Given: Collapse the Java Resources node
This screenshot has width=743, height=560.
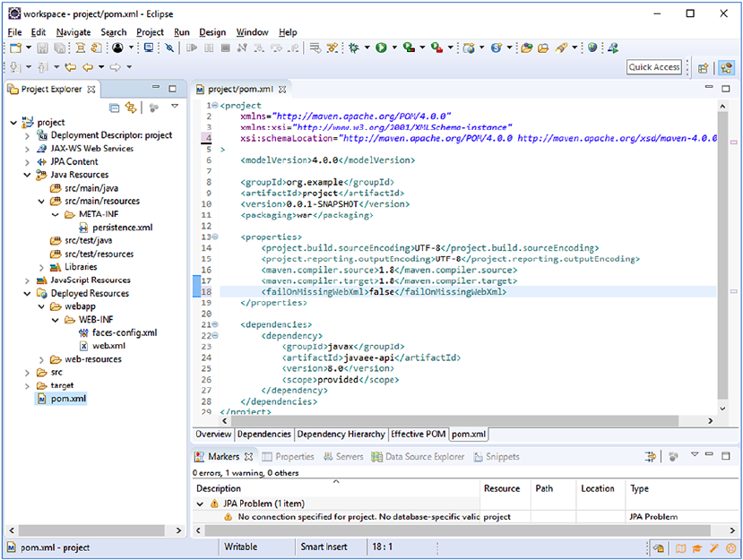Looking at the screenshot, I should (x=28, y=175).
